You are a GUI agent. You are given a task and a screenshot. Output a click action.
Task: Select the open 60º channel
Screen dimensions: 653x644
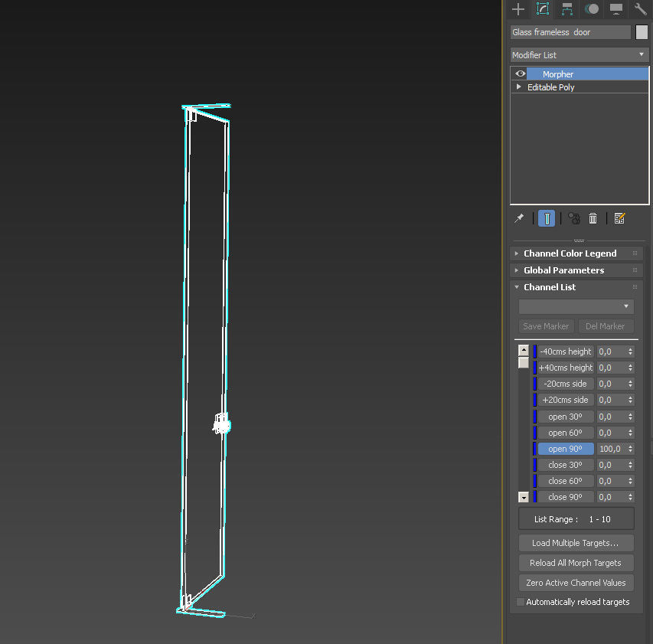point(566,433)
